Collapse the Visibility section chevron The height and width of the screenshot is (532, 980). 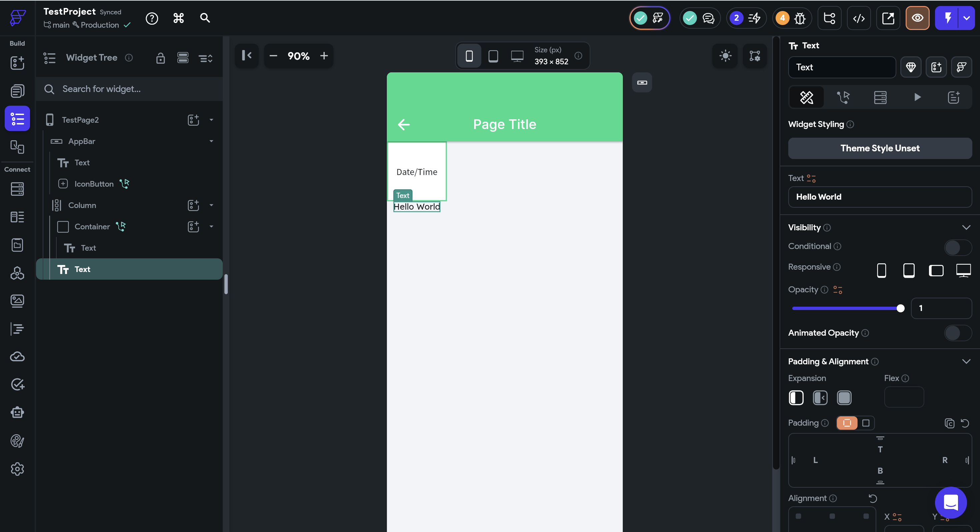point(966,227)
